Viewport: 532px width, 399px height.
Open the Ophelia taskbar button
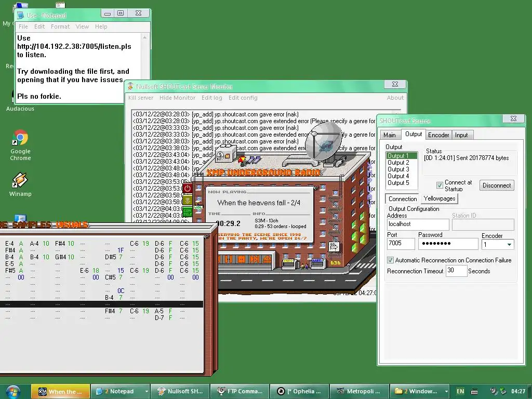point(299,391)
